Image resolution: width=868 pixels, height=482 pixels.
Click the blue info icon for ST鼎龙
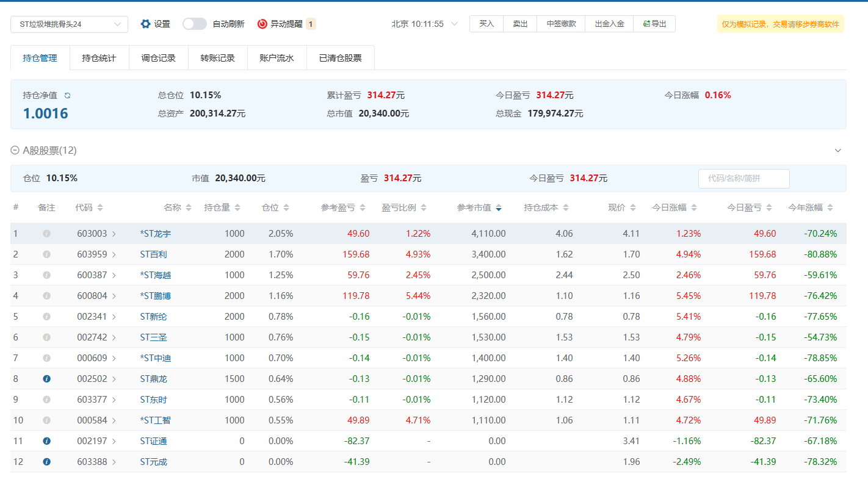46,379
